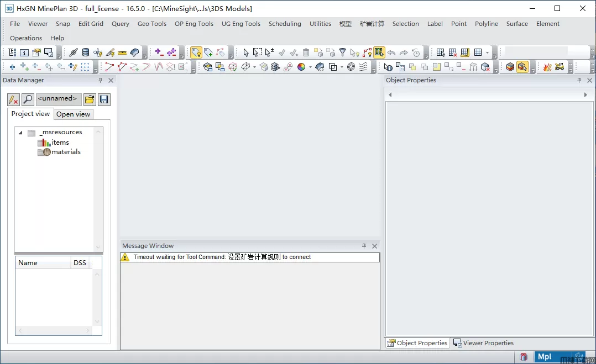Click the blue floppy disk save icon
This screenshot has width=596, height=364.
coord(104,99)
